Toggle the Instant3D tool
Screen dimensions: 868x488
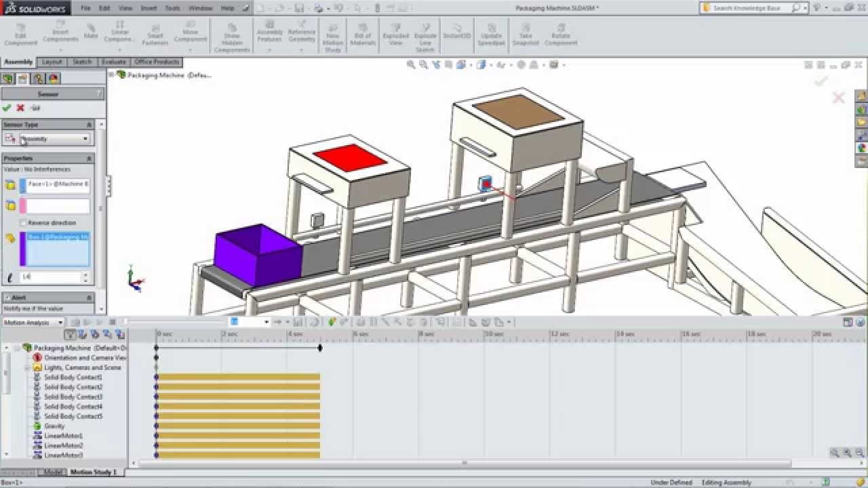pyautogui.click(x=456, y=30)
